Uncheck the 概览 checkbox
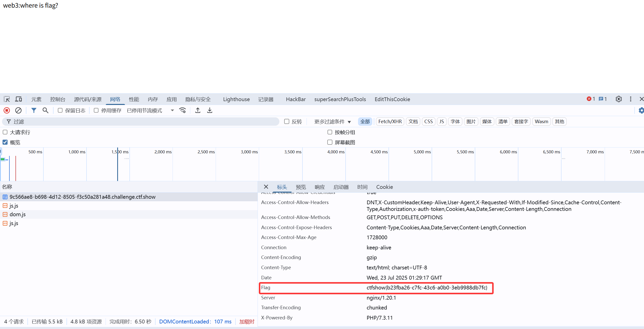 click(x=5, y=142)
